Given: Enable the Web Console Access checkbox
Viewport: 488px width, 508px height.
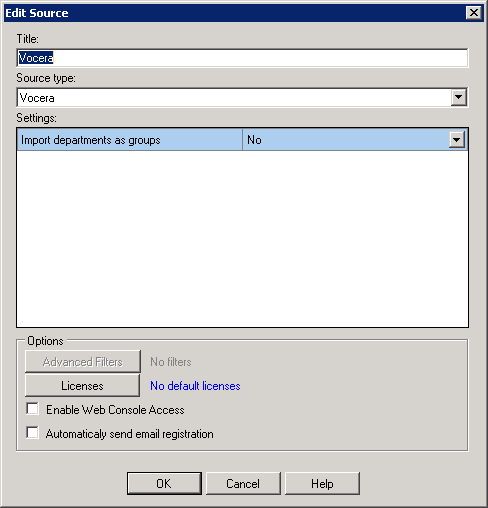Looking at the screenshot, I should (x=33, y=409).
